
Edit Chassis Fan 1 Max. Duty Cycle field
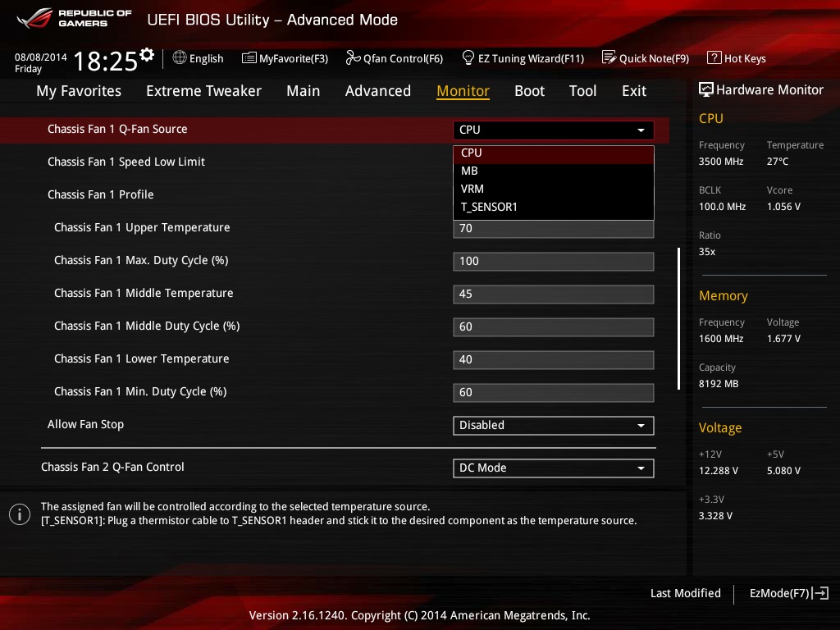[x=554, y=262]
